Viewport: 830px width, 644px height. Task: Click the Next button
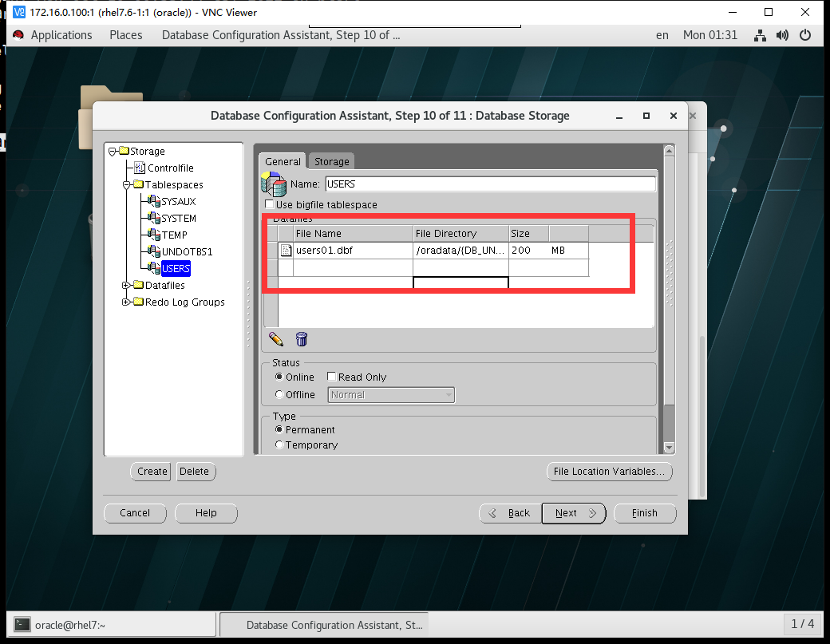(573, 513)
